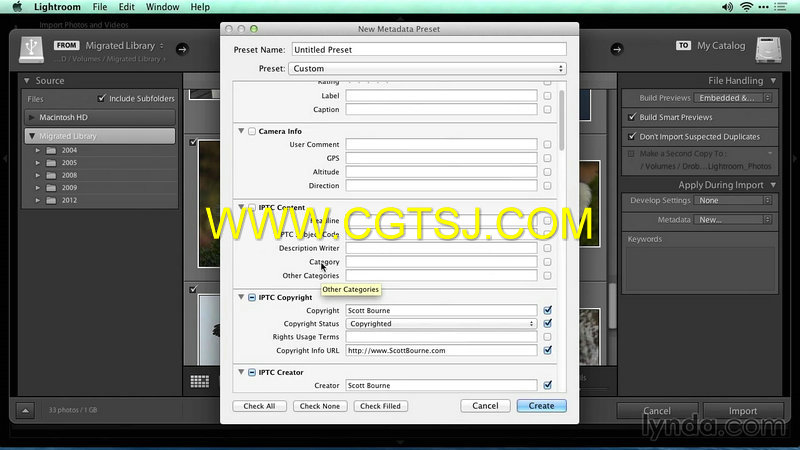The height and width of the screenshot is (450, 800).
Task: Open the Edit menu
Action: pos(126,7)
